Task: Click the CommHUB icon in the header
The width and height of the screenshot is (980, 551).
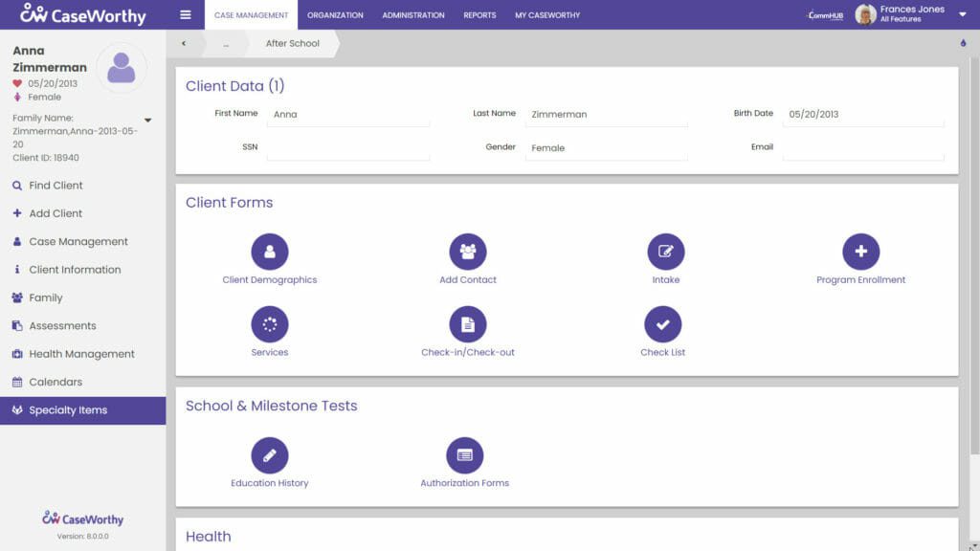Action: (826, 15)
